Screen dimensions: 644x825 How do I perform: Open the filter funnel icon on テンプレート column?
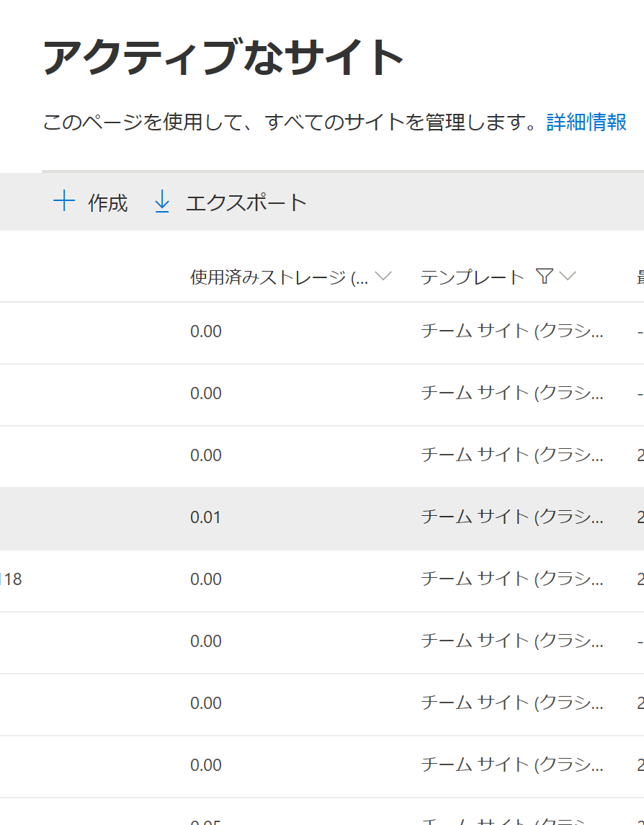click(x=546, y=276)
